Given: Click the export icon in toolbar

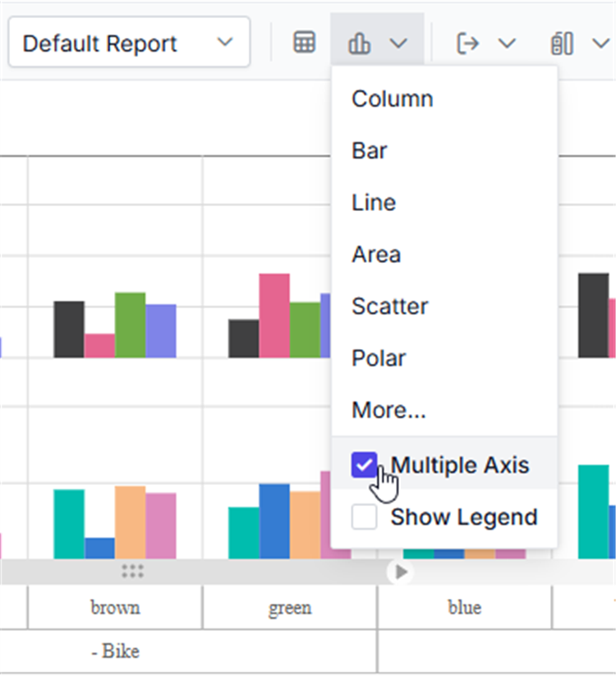Looking at the screenshot, I should click(x=467, y=43).
